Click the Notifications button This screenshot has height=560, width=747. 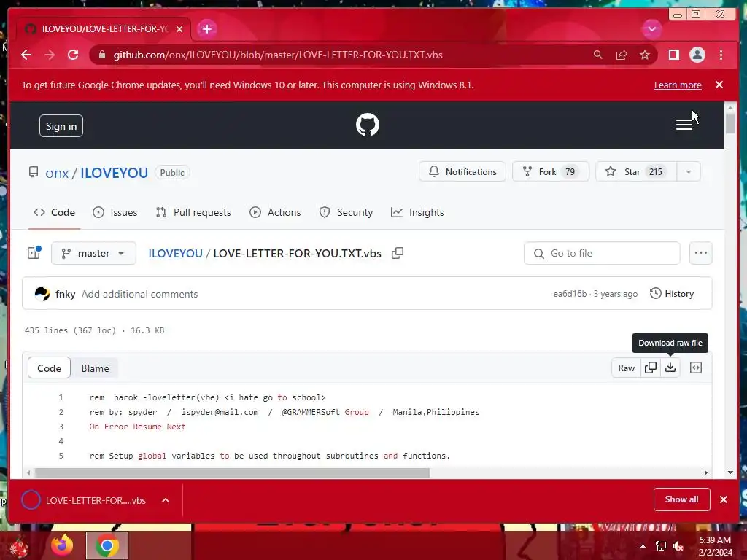pyautogui.click(x=462, y=172)
